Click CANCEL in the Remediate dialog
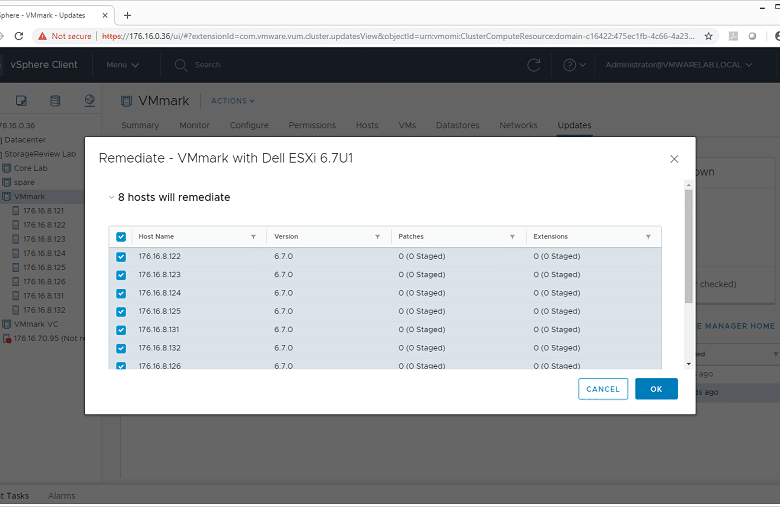 603,389
